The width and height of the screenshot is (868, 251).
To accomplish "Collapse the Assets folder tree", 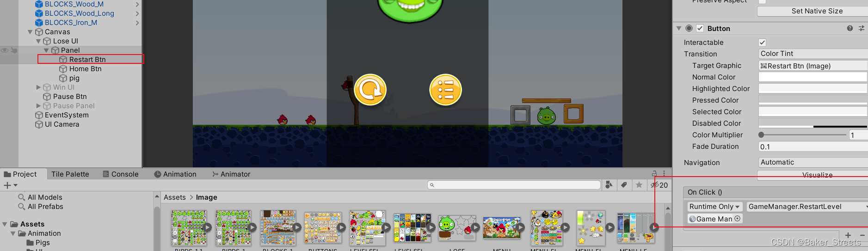I will coord(5,224).
